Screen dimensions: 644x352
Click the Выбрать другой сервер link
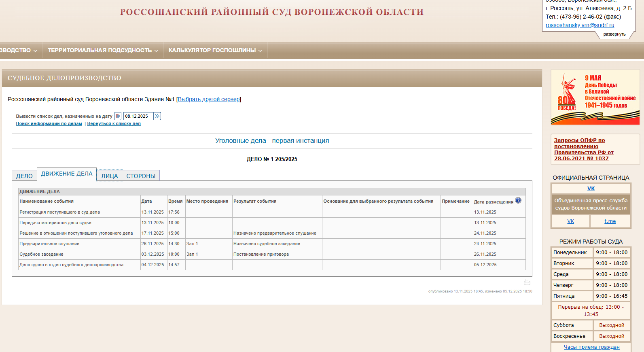[209, 99]
